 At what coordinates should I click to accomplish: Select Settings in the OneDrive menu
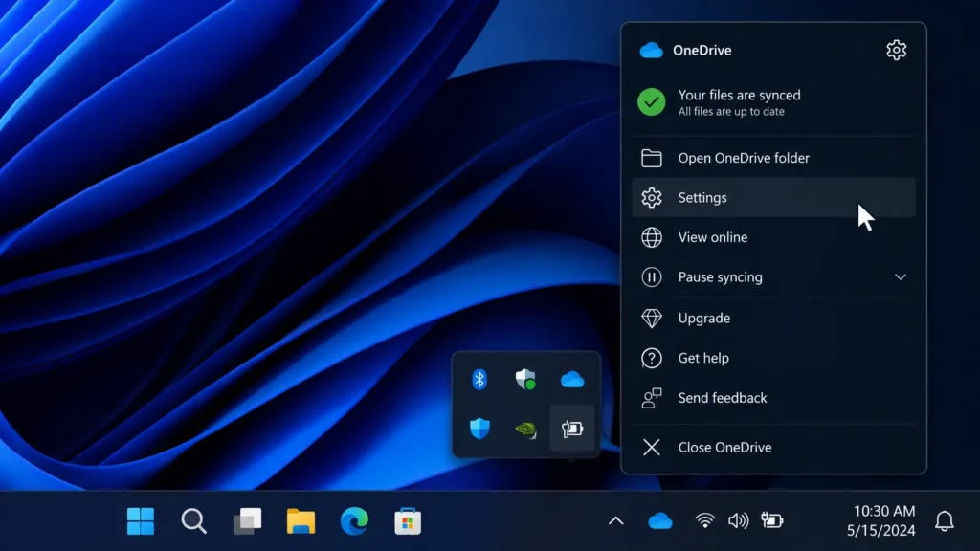tap(773, 197)
